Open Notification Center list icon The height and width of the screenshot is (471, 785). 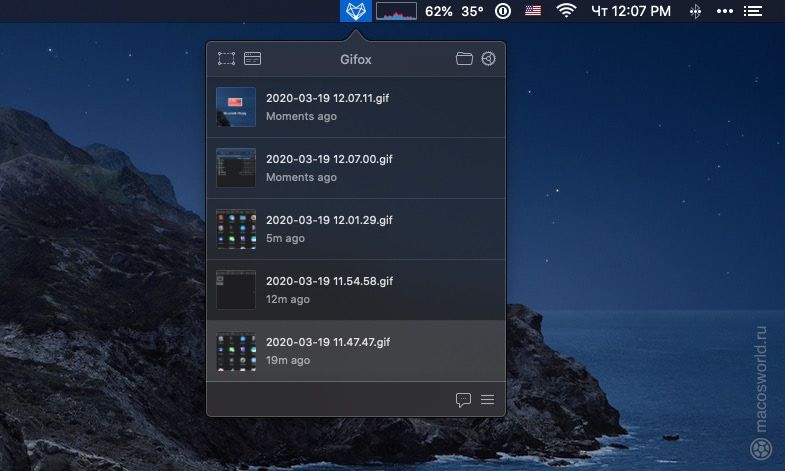(x=752, y=11)
